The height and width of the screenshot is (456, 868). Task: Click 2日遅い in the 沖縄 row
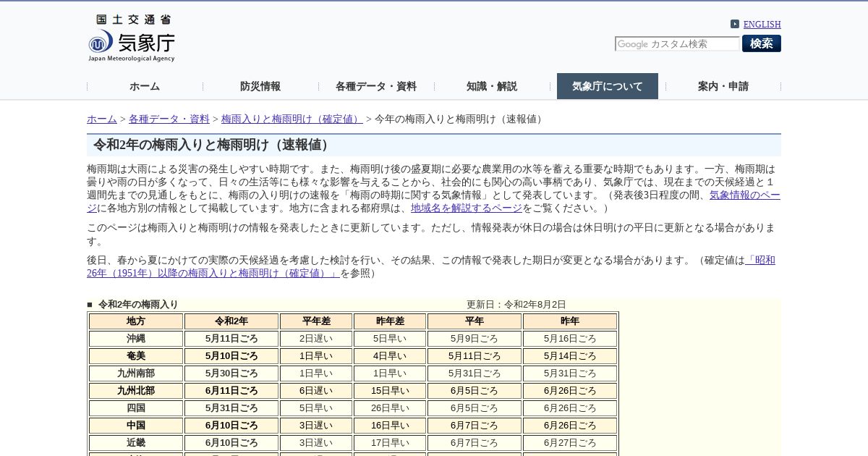316,339
